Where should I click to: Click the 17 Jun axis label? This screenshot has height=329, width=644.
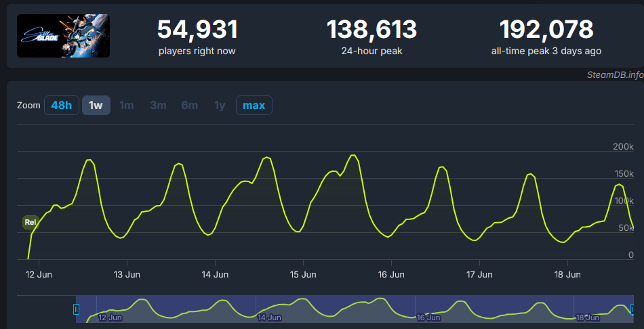(x=479, y=274)
